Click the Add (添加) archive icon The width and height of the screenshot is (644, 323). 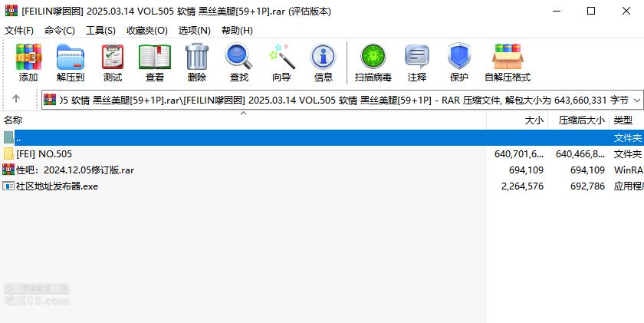28,63
